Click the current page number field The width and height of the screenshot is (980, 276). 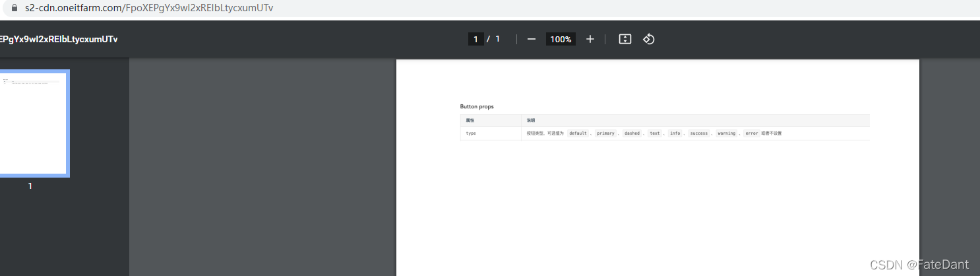[475, 39]
